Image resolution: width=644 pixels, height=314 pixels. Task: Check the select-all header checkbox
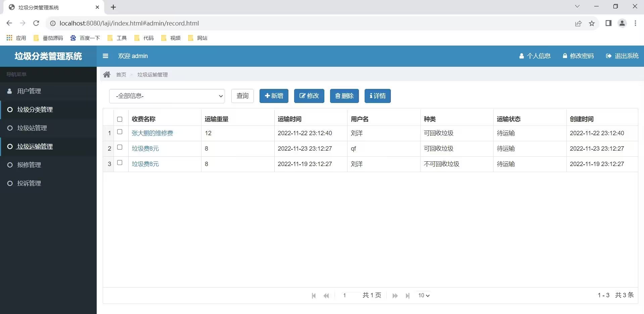[120, 119]
